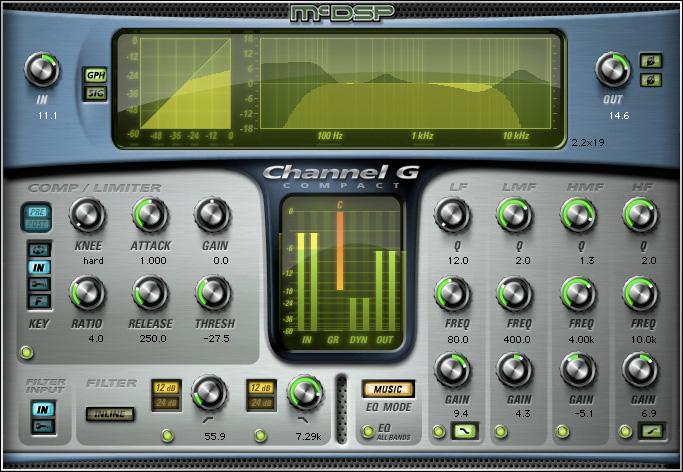Screen dimensions: 683x472
Task: Click the LMF band GAIN knob
Action: click(x=514, y=370)
